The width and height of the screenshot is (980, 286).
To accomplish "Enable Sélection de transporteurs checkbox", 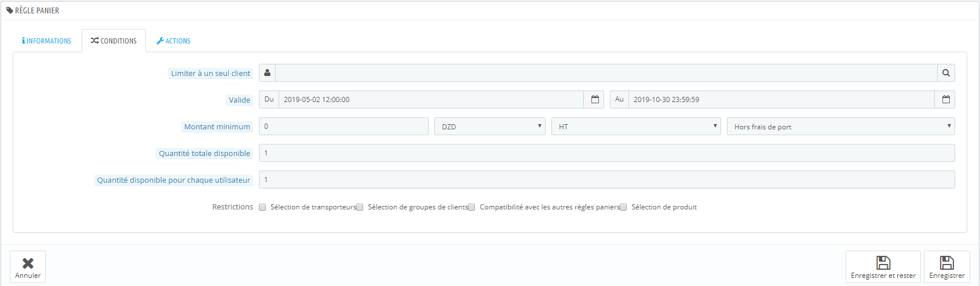I will tap(262, 207).
